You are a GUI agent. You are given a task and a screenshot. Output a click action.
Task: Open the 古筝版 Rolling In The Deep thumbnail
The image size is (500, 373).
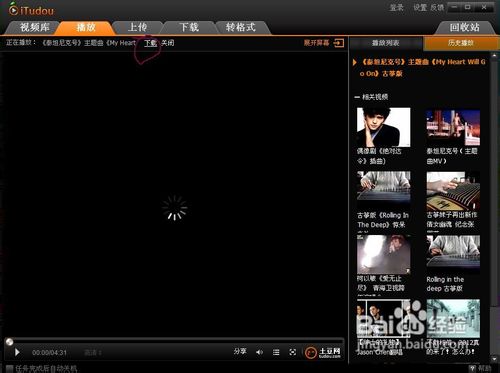pos(383,186)
